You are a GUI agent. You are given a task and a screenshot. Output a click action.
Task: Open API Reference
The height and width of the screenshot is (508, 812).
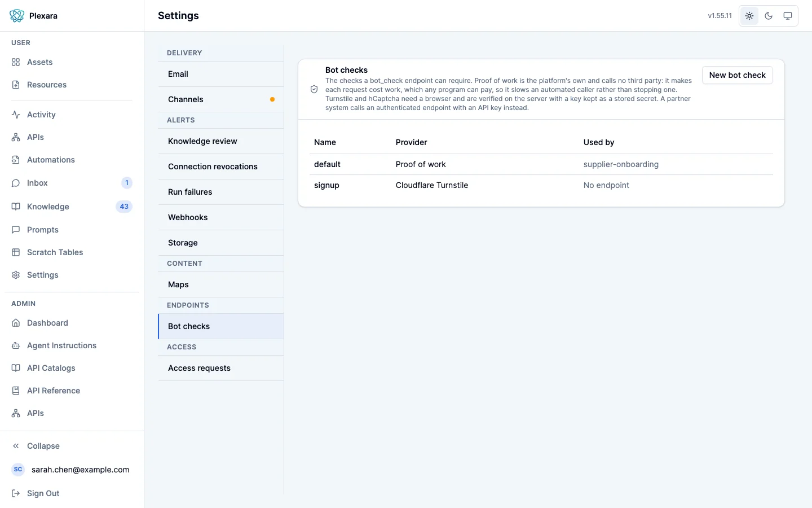72,391
